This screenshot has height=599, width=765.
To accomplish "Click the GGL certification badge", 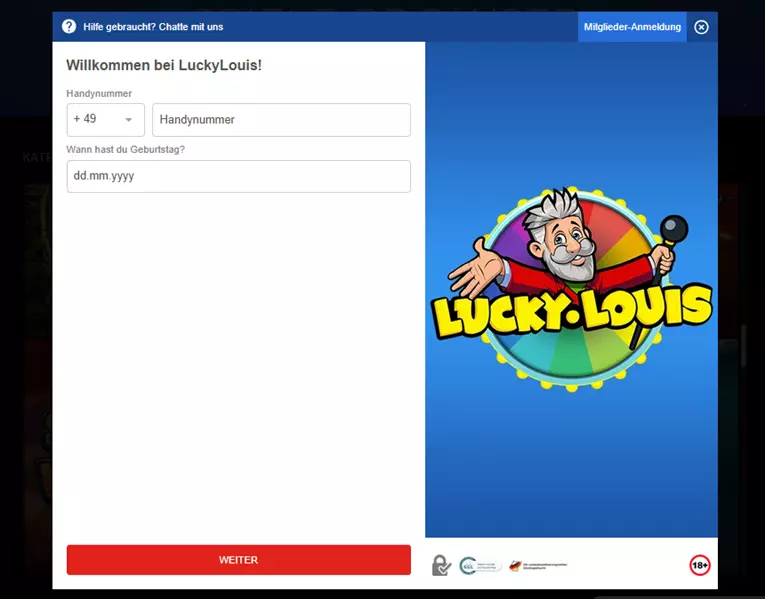I will click(x=480, y=566).
